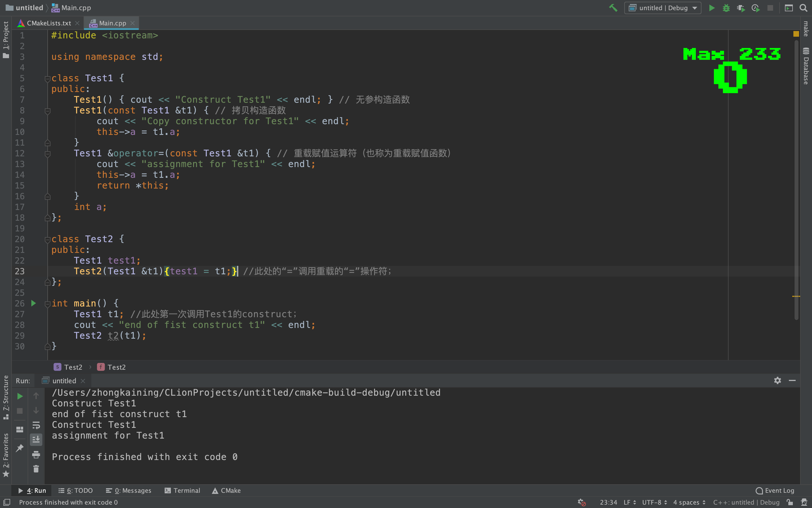Open the make side panel
This screenshot has height=508, width=812.
point(806,29)
